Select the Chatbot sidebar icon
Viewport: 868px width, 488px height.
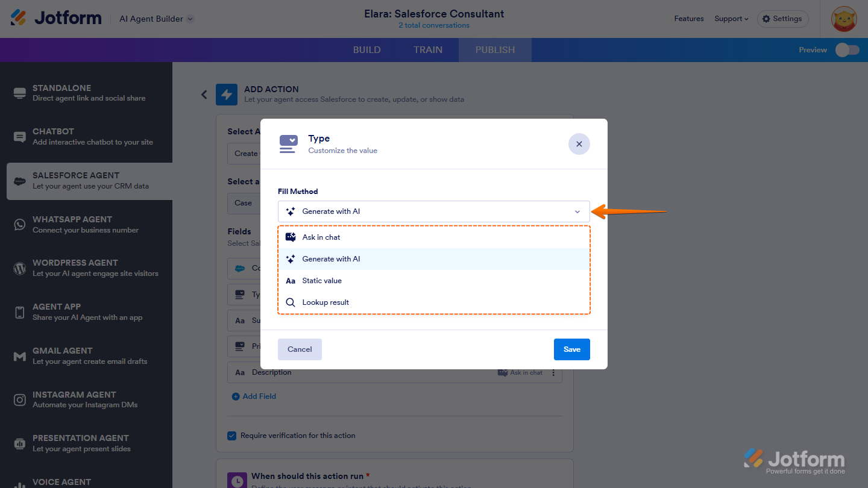(x=18, y=136)
